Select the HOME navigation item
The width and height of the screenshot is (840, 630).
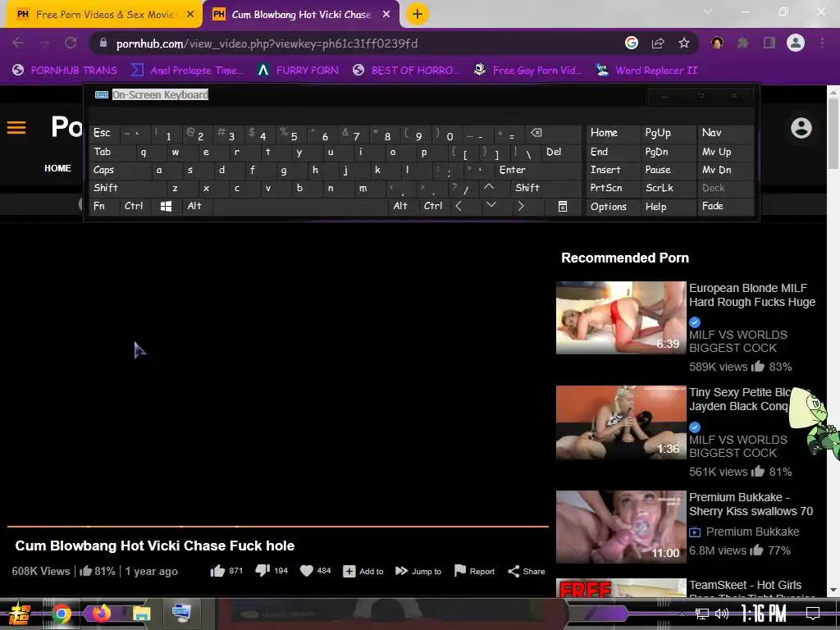[x=58, y=168]
